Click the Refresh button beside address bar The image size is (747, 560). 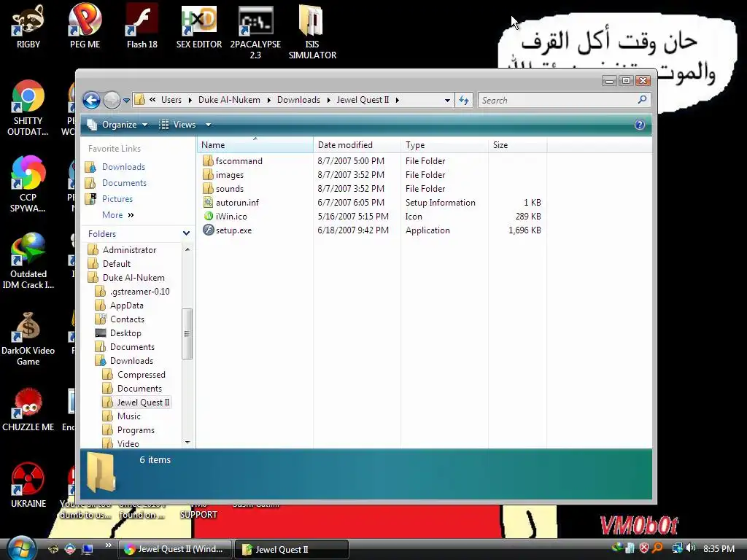click(x=463, y=100)
